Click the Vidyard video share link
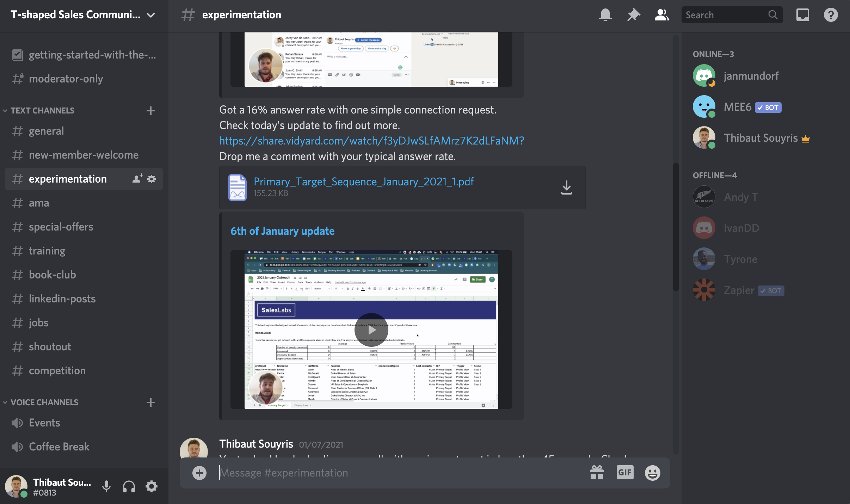 [371, 140]
